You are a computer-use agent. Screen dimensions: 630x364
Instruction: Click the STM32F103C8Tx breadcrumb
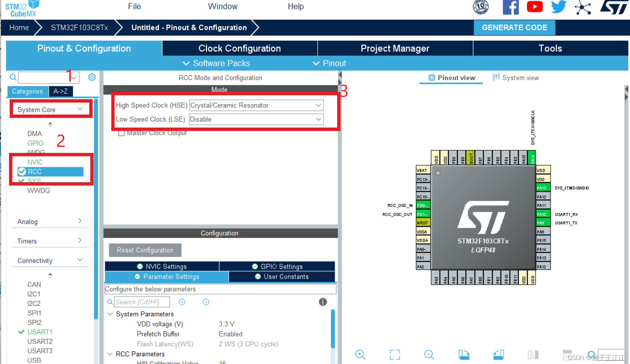pos(79,28)
